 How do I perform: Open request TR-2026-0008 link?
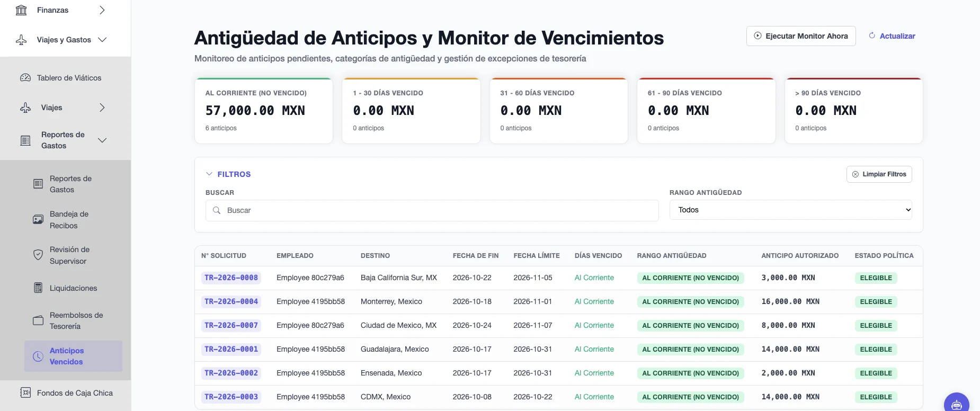click(231, 278)
